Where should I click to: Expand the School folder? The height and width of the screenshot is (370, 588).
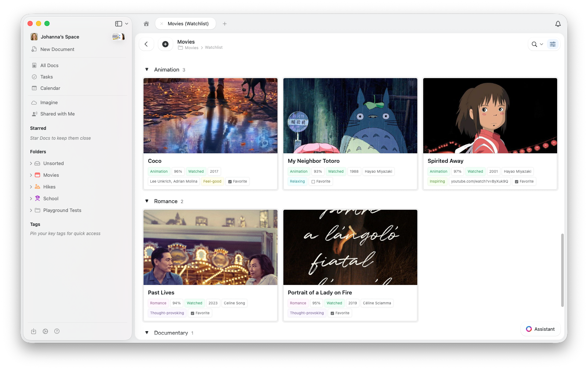(x=31, y=198)
